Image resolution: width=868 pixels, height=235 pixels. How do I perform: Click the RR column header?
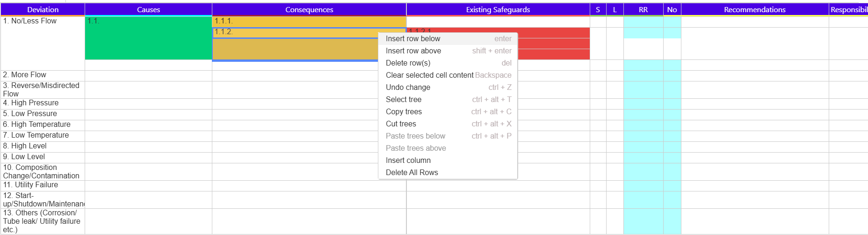(x=643, y=9)
